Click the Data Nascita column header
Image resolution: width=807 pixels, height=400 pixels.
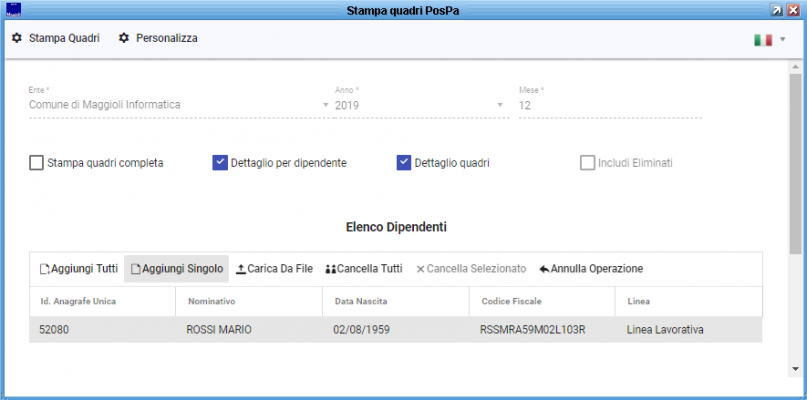tap(396, 302)
